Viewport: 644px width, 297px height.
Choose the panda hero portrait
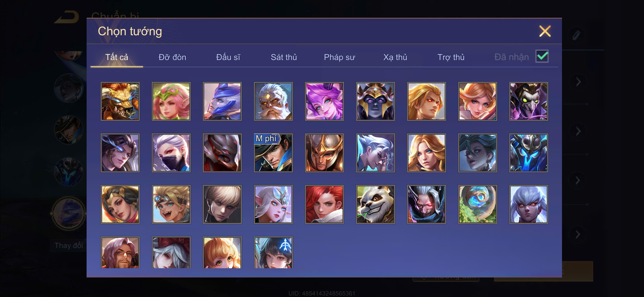(x=375, y=204)
